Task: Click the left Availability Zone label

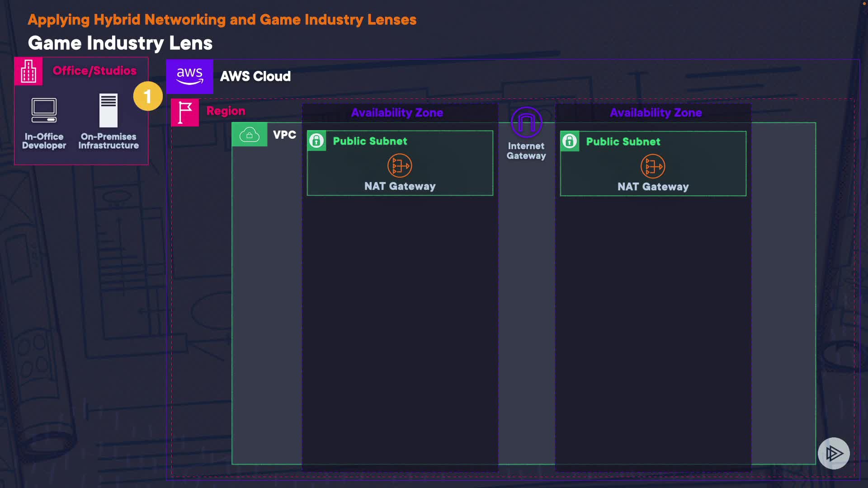Action: tap(397, 113)
